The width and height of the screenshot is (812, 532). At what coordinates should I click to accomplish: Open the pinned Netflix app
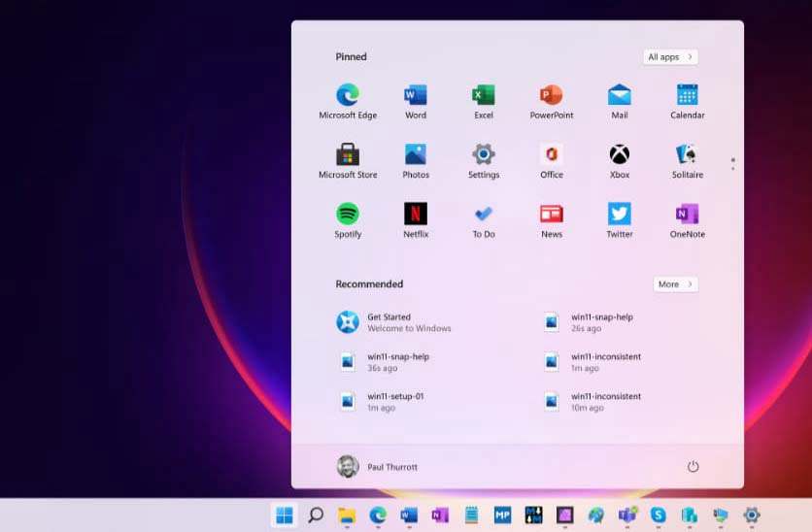pos(416,220)
